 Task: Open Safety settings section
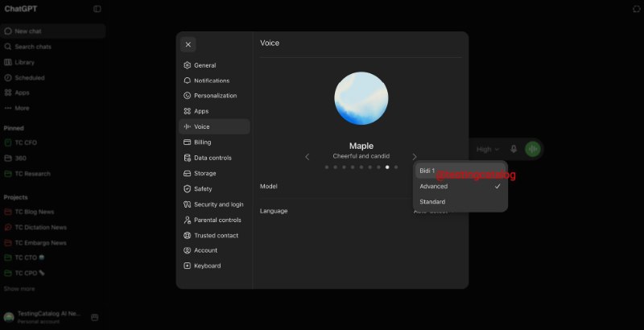point(214,189)
